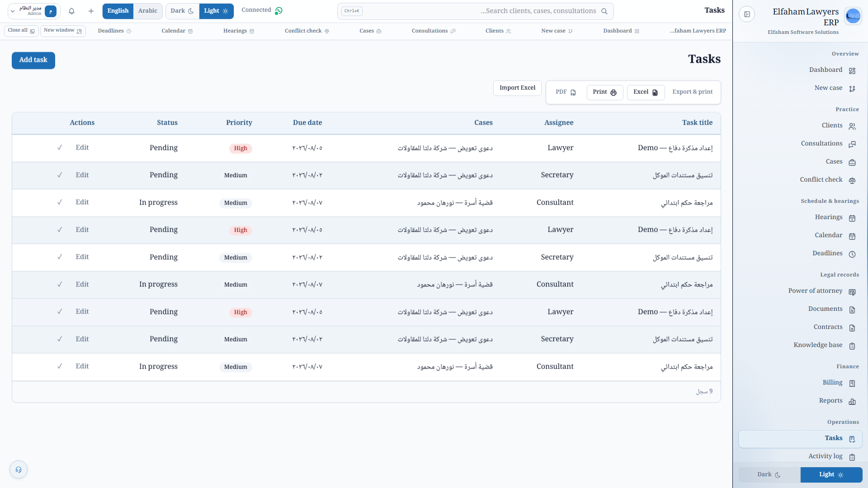Image resolution: width=868 pixels, height=488 pixels.
Task: Switch language to English
Action: pos(118,11)
